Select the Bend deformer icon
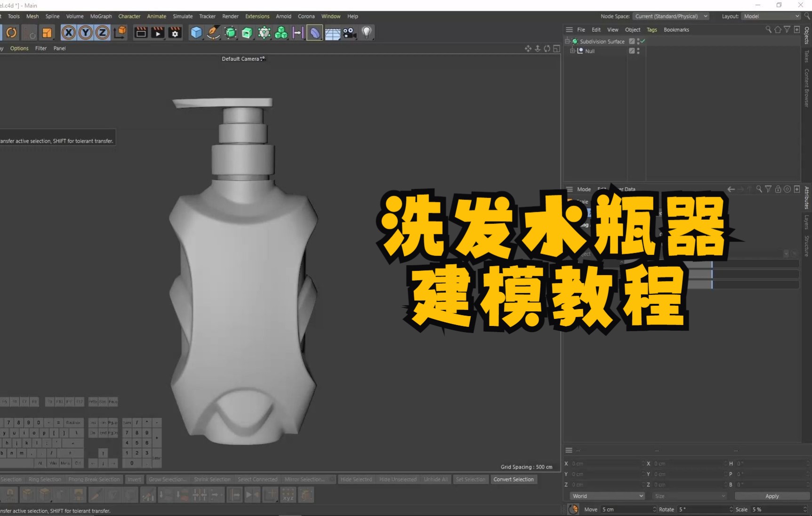 point(314,32)
